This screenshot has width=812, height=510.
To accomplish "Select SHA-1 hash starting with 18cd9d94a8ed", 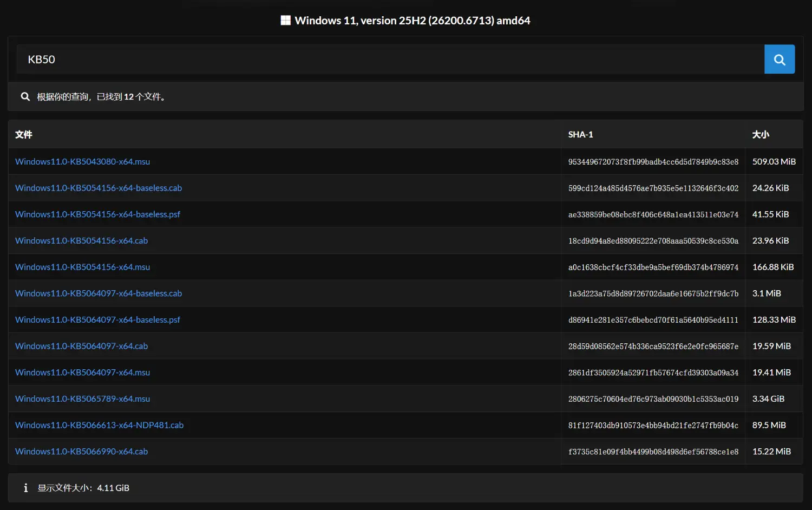I will click(x=653, y=240).
